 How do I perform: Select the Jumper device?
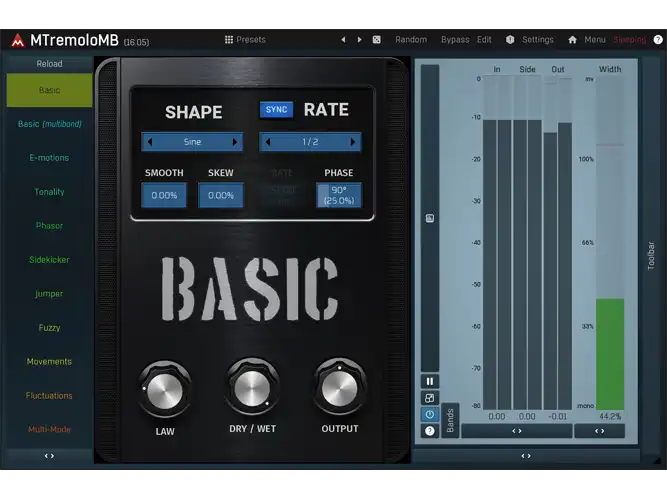click(x=49, y=294)
